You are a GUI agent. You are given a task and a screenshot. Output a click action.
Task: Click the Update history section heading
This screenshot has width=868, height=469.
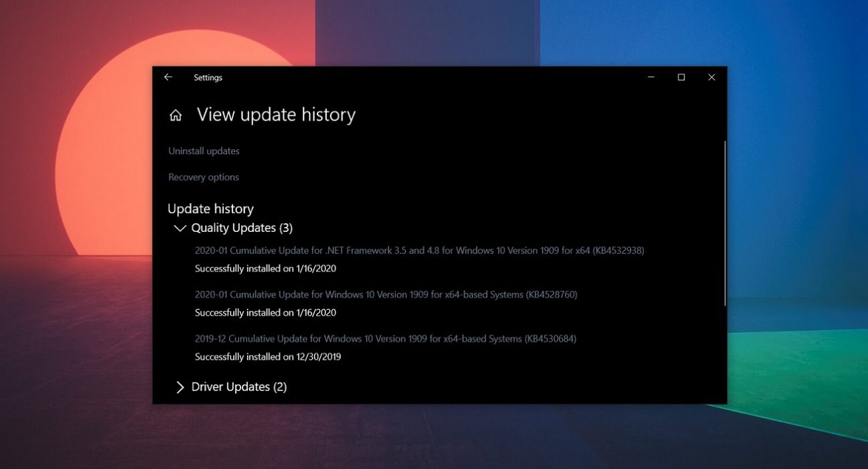coord(210,208)
